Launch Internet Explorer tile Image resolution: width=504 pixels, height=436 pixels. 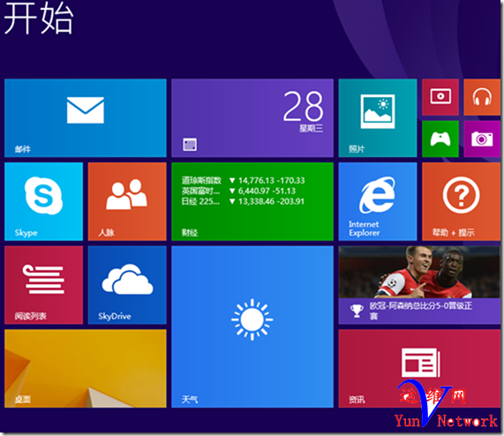[x=378, y=201]
